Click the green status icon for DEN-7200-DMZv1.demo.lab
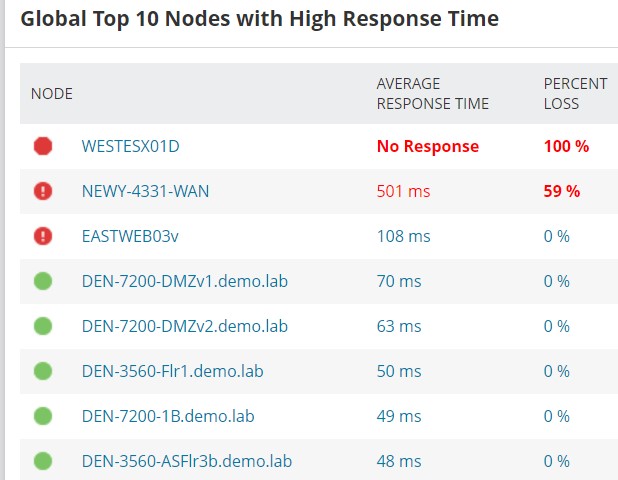The image size is (618, 480). [x=43, y=281]
